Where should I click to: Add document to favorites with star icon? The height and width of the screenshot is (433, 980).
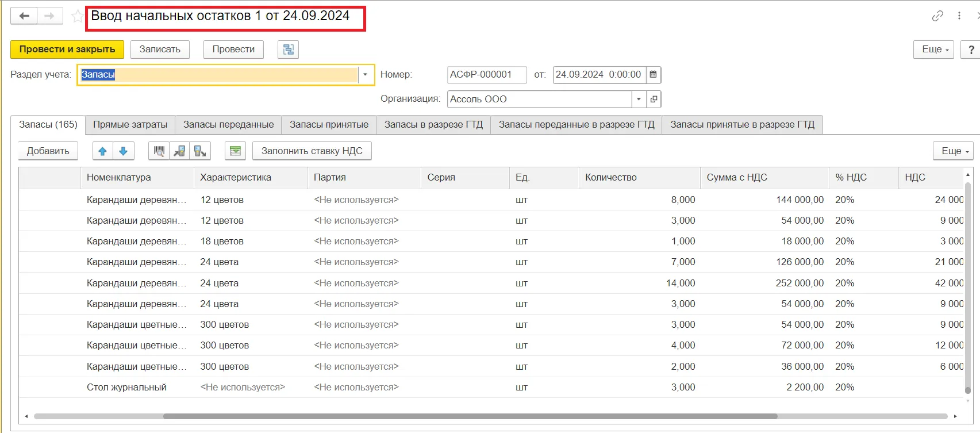(77, 16)
